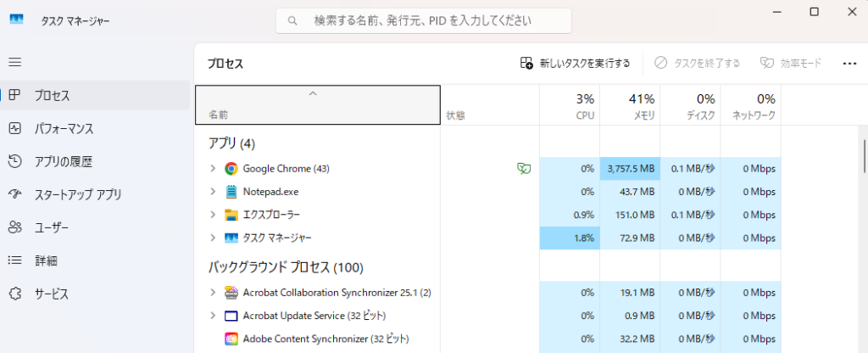Viewport: 868px width, 353px height.
Task: Go to the サービス page
Action: [x=52, y=294]
